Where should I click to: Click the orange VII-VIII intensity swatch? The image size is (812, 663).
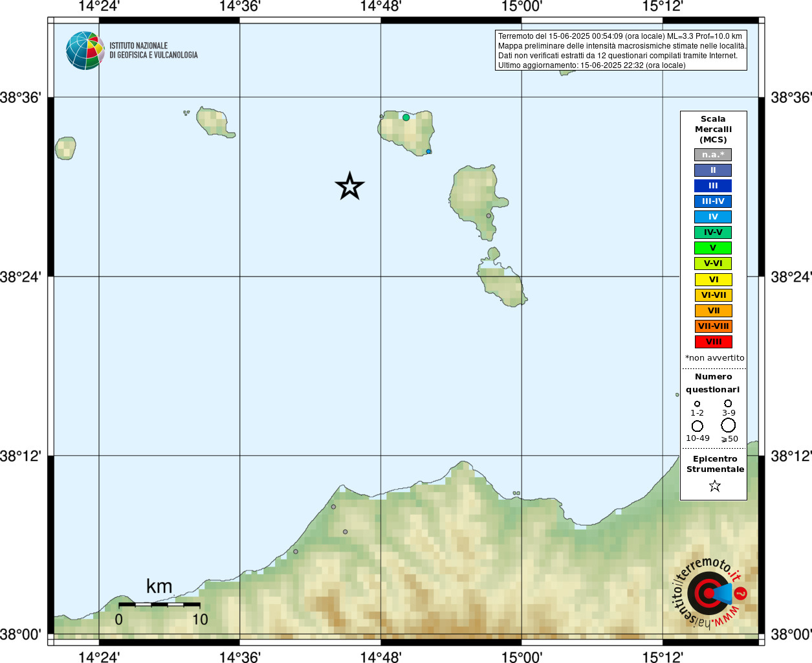[714, 326]
